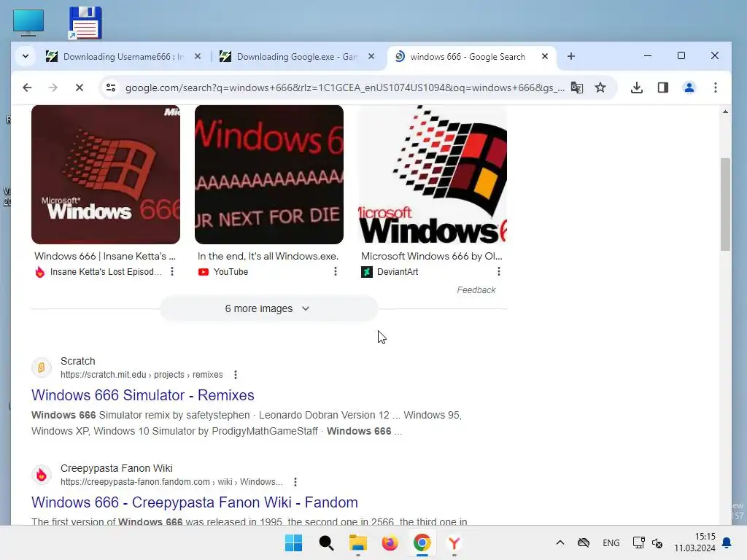
Task: Click the Scratch site favicon
Action: coord(42,367)
